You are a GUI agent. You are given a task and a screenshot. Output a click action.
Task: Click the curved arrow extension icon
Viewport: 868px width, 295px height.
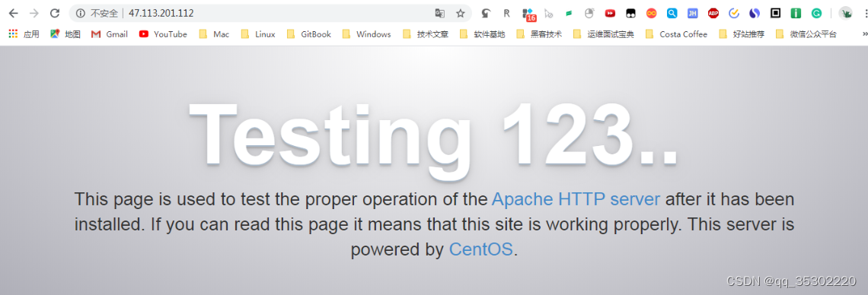point(486,13)
